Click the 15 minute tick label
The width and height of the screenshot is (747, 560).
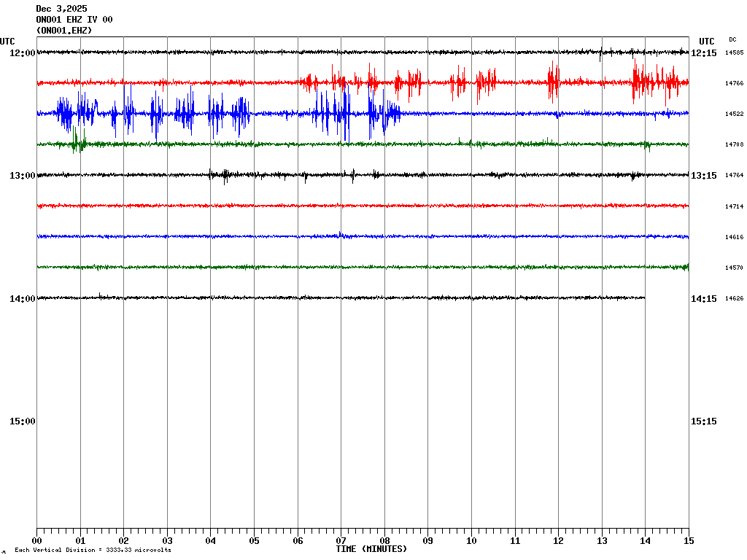689,541
